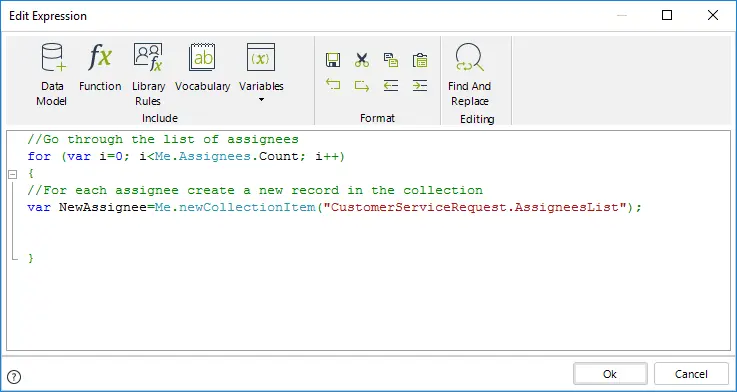
Task: Insert a Function using fx icon
Action: [100, 67]
